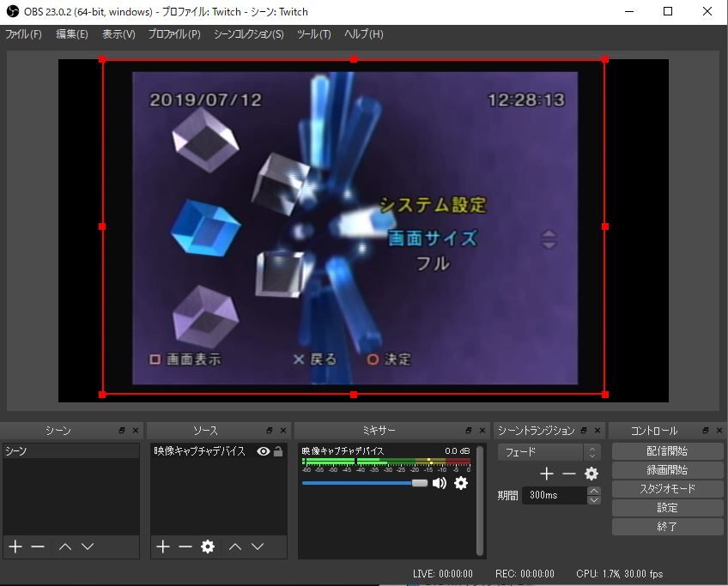728x586 pixels.
Task: Float the コントロール dock panel
Action: [706, 431]
